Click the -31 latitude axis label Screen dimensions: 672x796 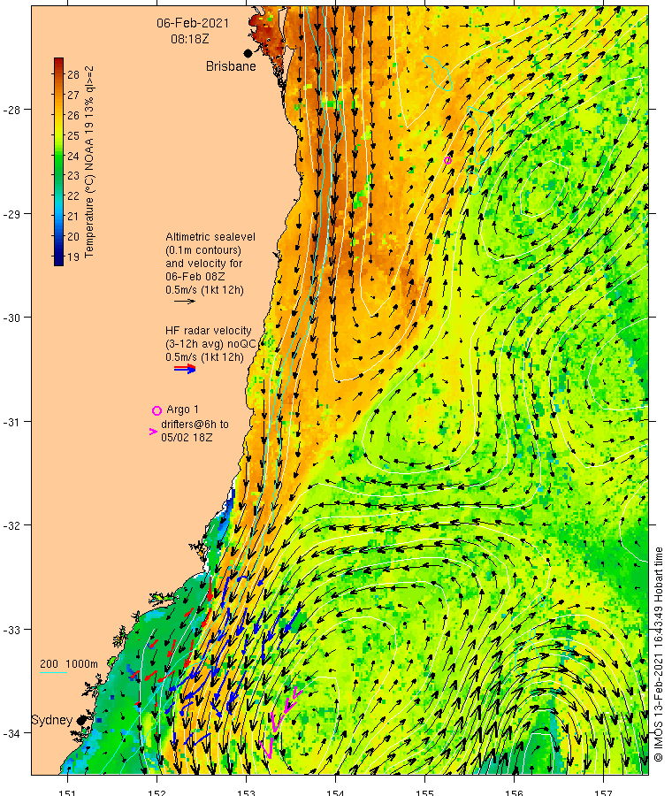[x=11, y=422]
